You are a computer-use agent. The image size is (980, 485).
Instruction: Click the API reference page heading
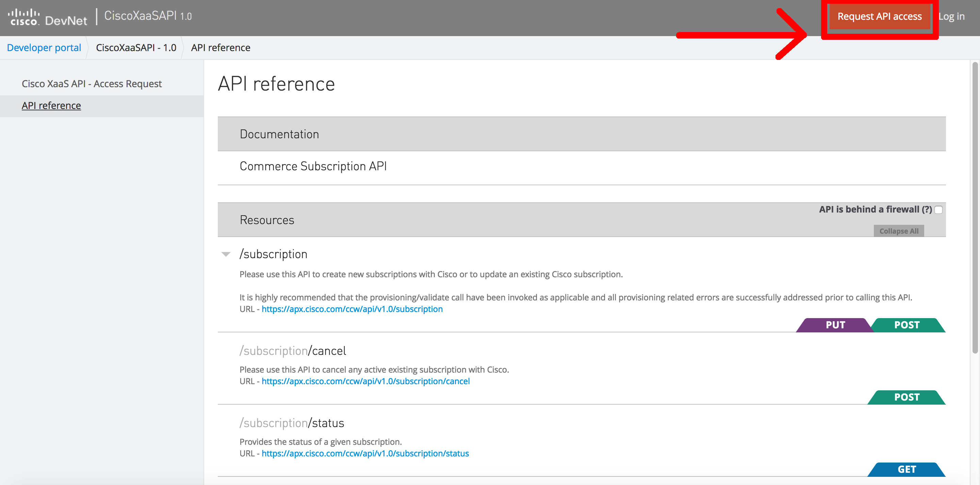[276, 84]
